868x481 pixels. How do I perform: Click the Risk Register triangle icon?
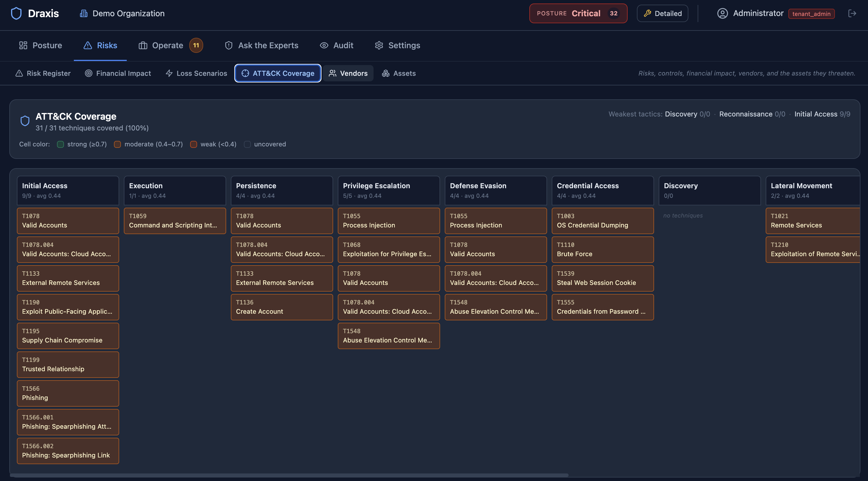click(19, 73)
